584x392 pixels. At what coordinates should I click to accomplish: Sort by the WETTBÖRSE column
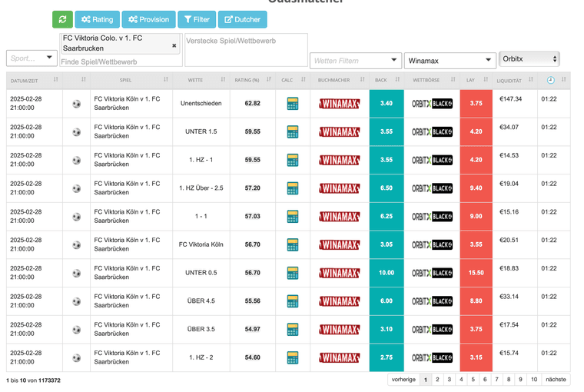(x=432, y=80)
